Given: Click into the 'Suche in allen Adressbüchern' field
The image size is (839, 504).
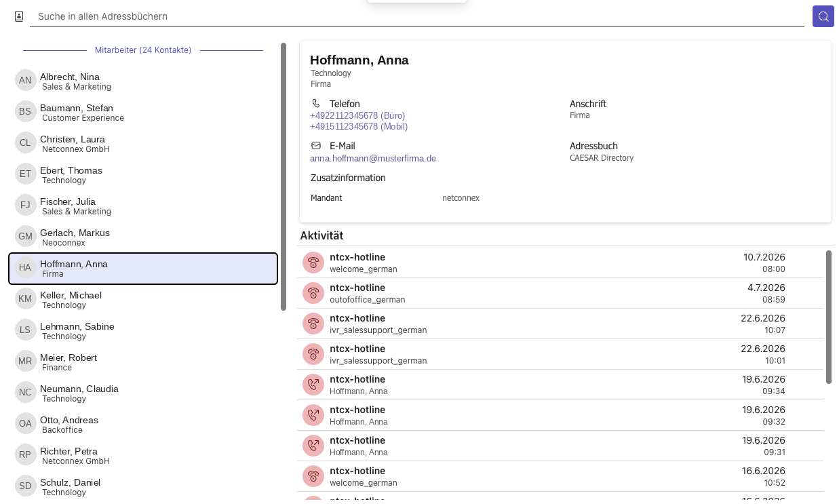Looking at the screenshot, I should click(x=417, y=16).
